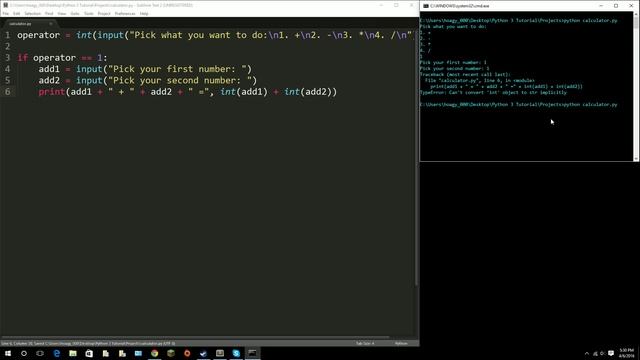Screen dimensions: 640x360
Task: Click line number 3 in the gutter
Action: (x=7, y=58)
